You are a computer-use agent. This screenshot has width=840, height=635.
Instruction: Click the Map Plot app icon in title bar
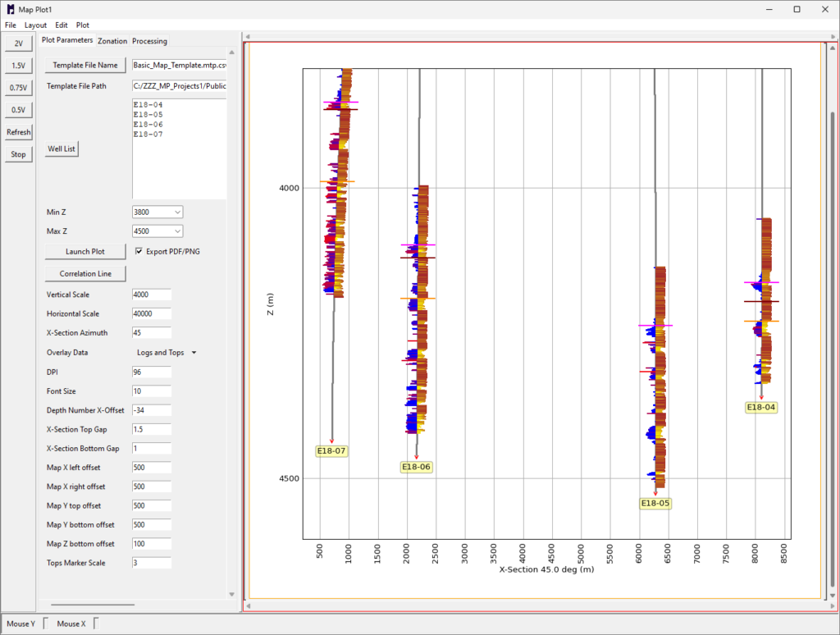click(10, 9)
